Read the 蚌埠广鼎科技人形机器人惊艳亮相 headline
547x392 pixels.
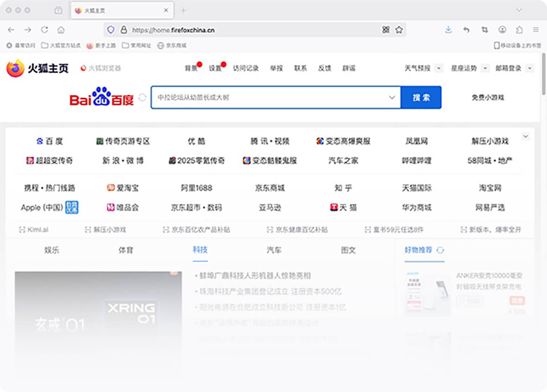pyautogui.click(x=255, y=276)
